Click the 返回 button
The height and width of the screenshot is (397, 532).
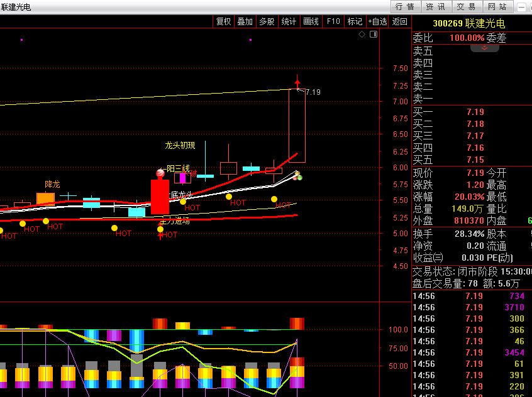click(400, 21)
